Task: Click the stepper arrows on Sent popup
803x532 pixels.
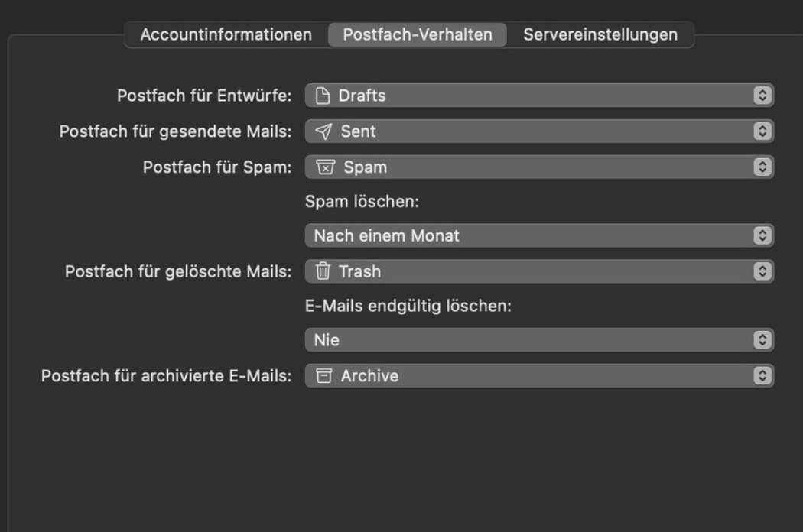Action: 760,131
